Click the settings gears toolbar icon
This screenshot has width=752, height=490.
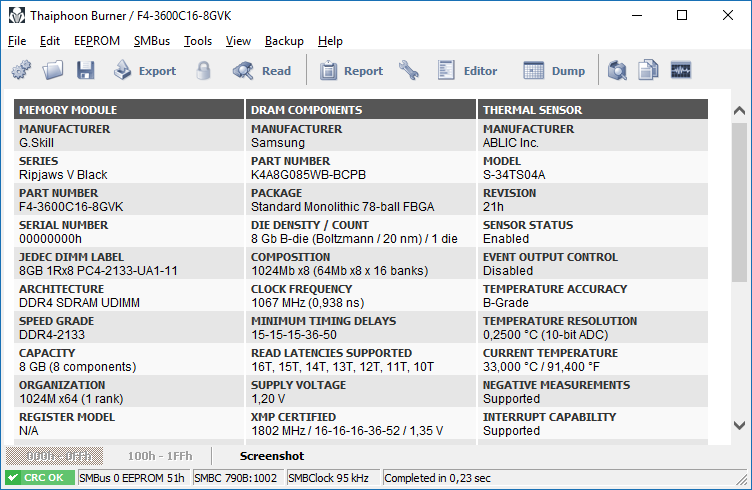coord(21,70)
